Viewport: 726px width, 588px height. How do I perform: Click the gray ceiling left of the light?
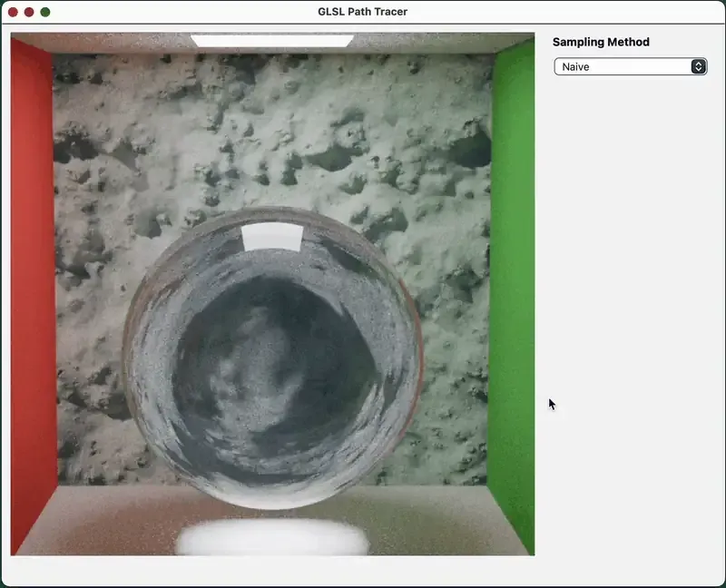point(109,42)
